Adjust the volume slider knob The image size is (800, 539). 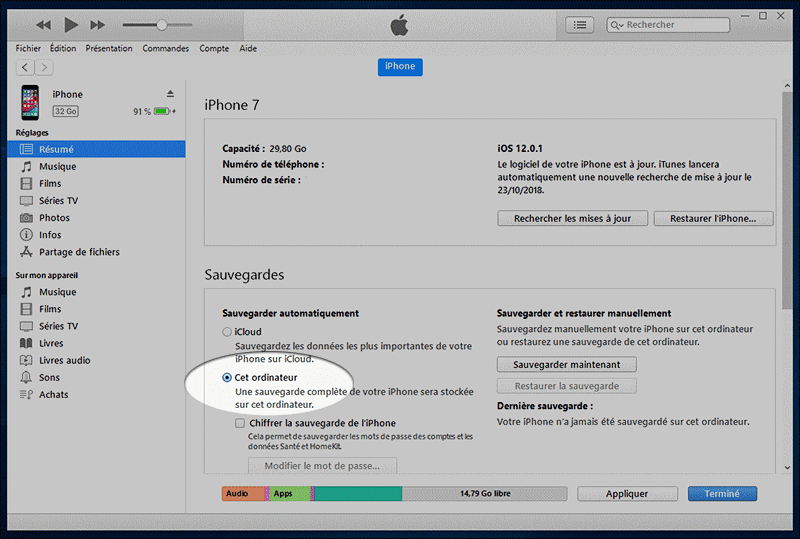tap(162, 24)
